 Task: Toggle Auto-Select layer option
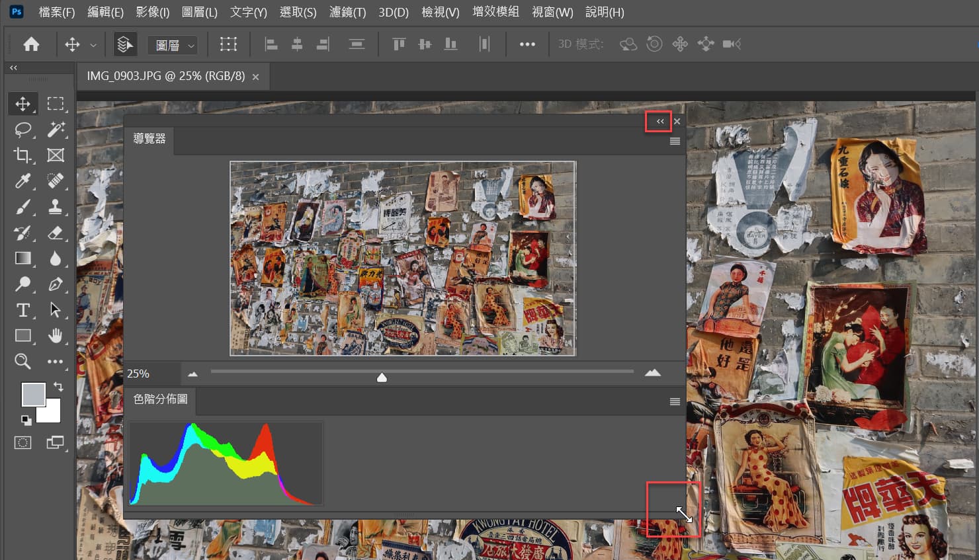124,44
